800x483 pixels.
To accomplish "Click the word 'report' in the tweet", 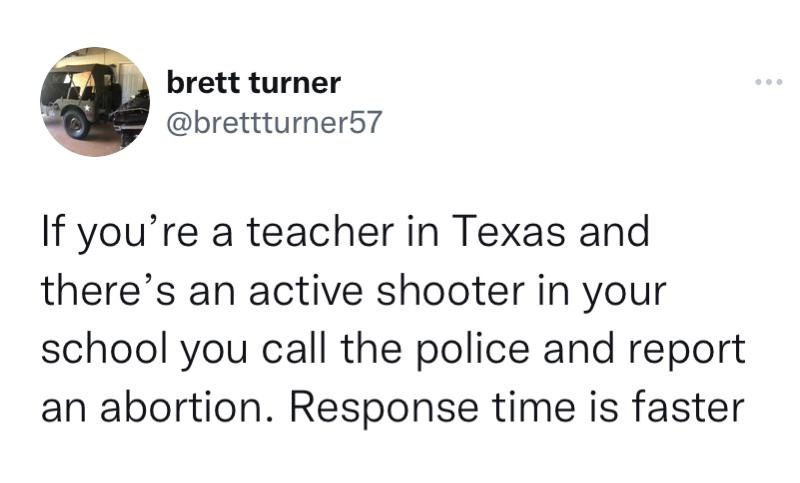I will pos(687,351).
